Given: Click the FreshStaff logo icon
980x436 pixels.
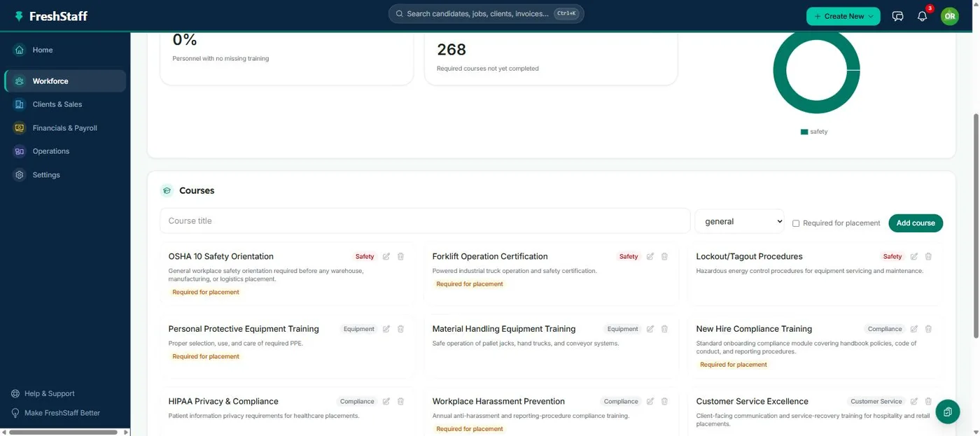Looking at the screenshot, I should [x=19, y=16].
